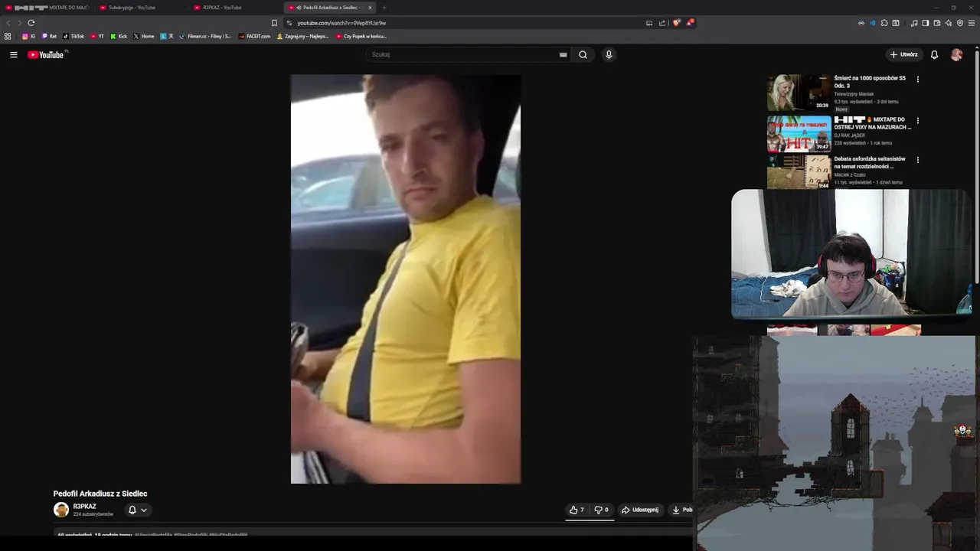This screenshot has width=980, height=551.
Task: Open the YouTube notifications bell
Action: pos(934,54)
